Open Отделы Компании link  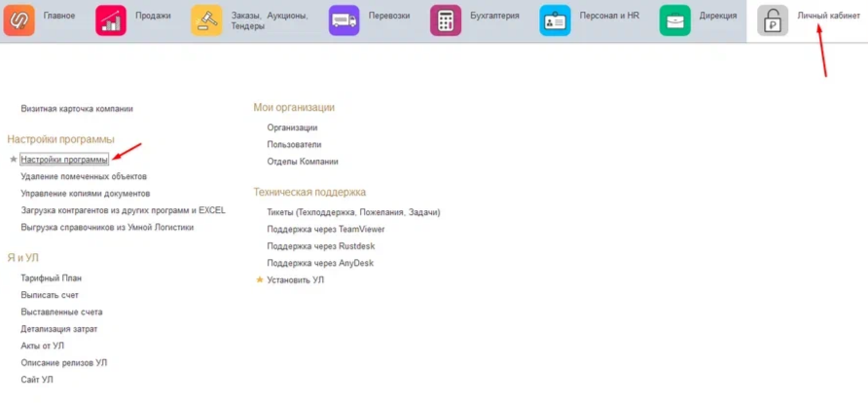(x=303, y=162)
